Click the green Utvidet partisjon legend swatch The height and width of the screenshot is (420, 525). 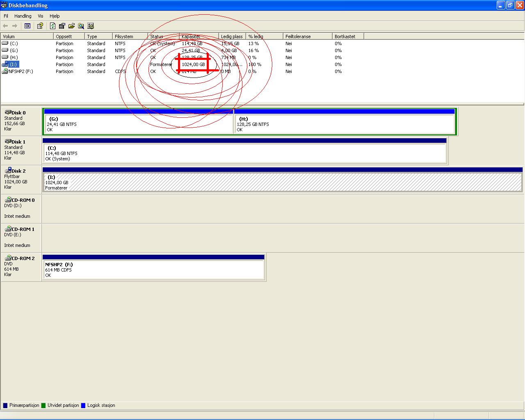44,405
